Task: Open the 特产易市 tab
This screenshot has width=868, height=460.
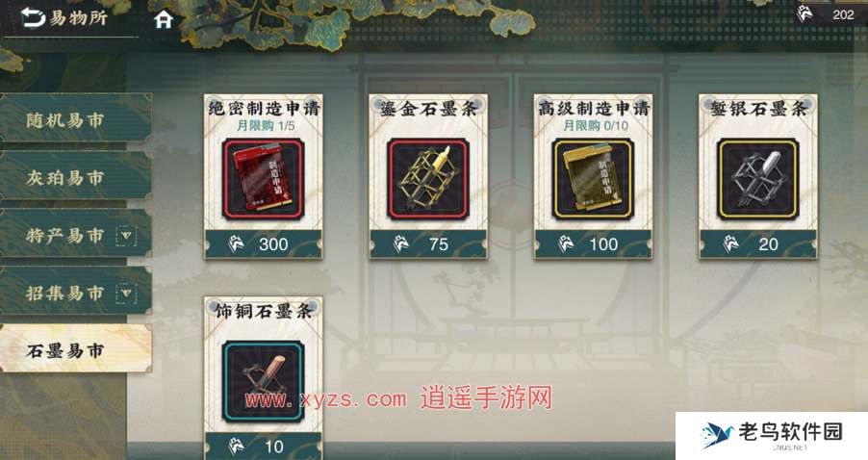Action: click(x=64, y=236)
